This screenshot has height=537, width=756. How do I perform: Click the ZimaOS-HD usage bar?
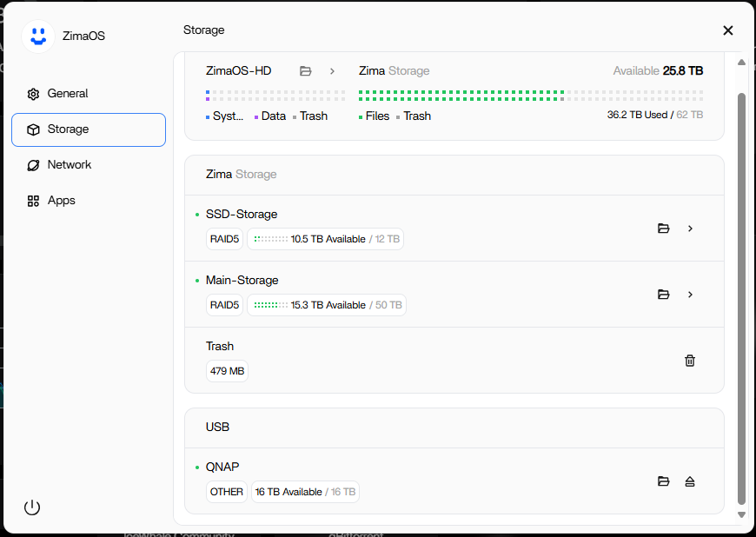(x=275, y=96)
